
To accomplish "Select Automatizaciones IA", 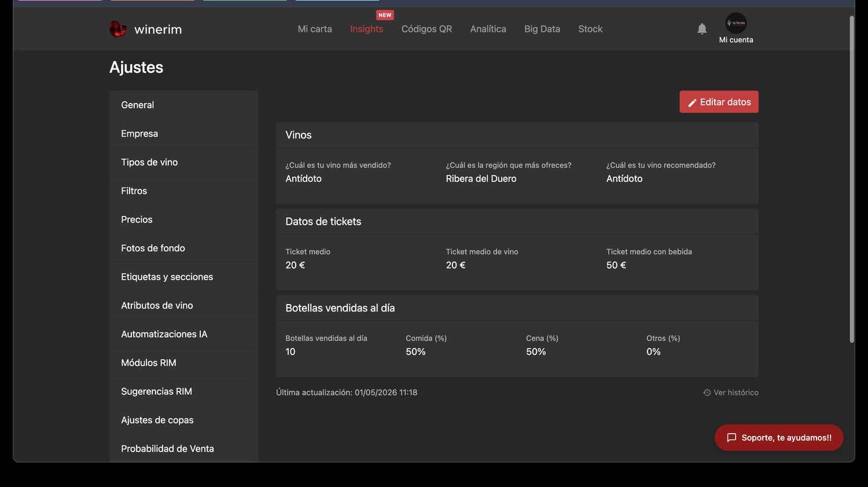I will coord(184,334).
